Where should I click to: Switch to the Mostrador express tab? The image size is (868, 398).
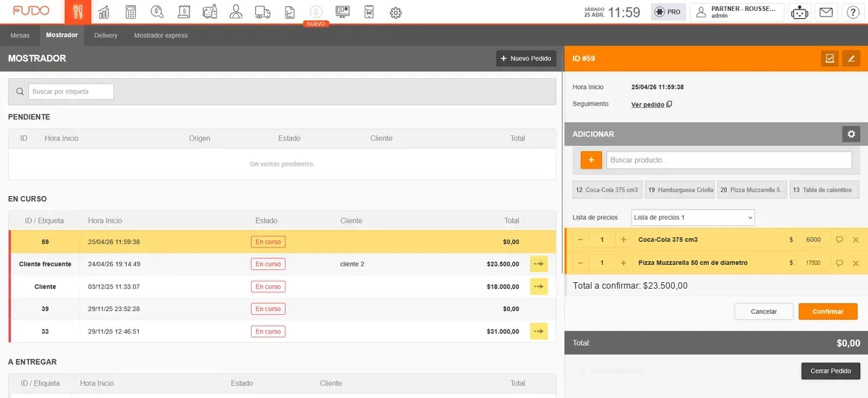(161, 35)
